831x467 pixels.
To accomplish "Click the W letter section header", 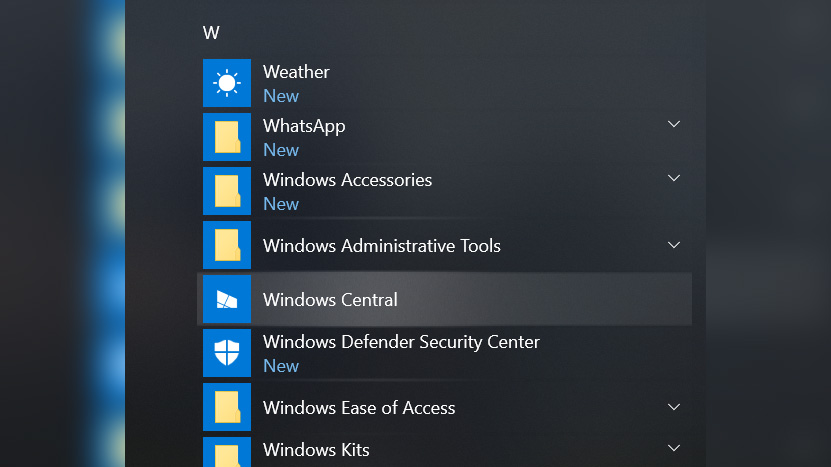I will pyautogui.click(x=211, y=33).
